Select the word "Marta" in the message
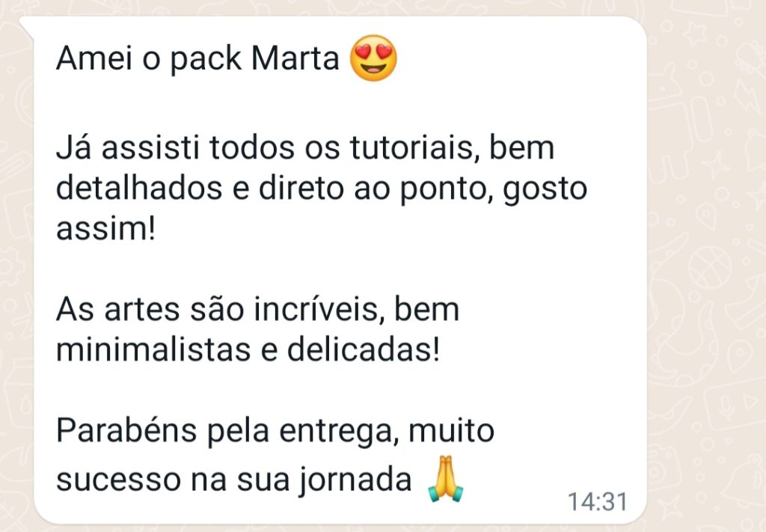 tap(295, 58)
